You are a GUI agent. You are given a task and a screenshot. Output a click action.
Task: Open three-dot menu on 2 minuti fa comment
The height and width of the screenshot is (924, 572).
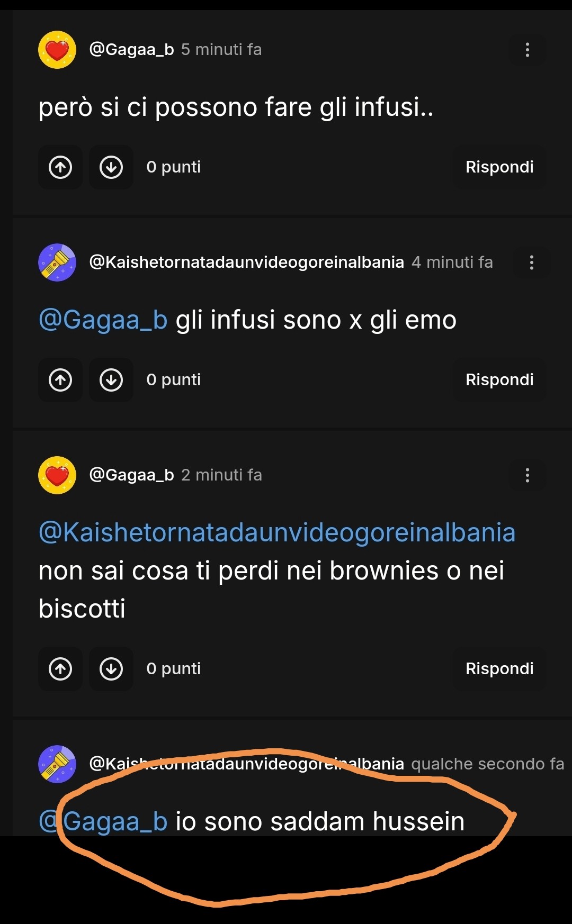click(527, 475)
